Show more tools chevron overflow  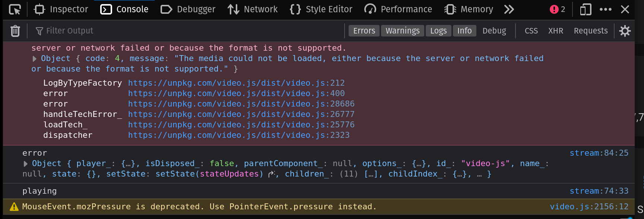(509, 9)
